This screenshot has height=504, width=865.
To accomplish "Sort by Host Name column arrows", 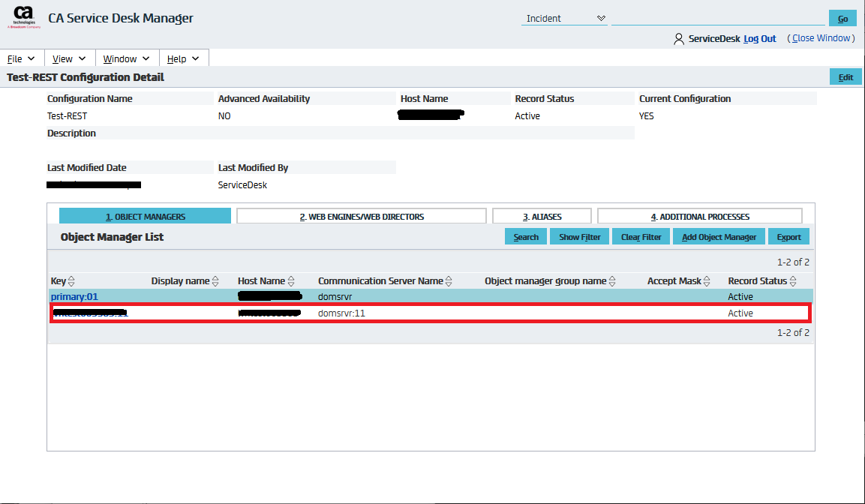I will pos(291,281).
